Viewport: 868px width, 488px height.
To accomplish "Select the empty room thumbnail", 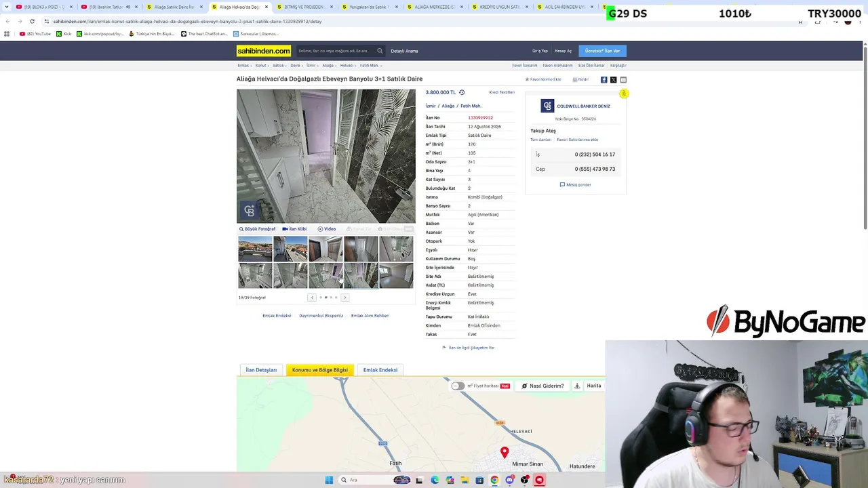I will pyautogui.click(x=396, y=276).
